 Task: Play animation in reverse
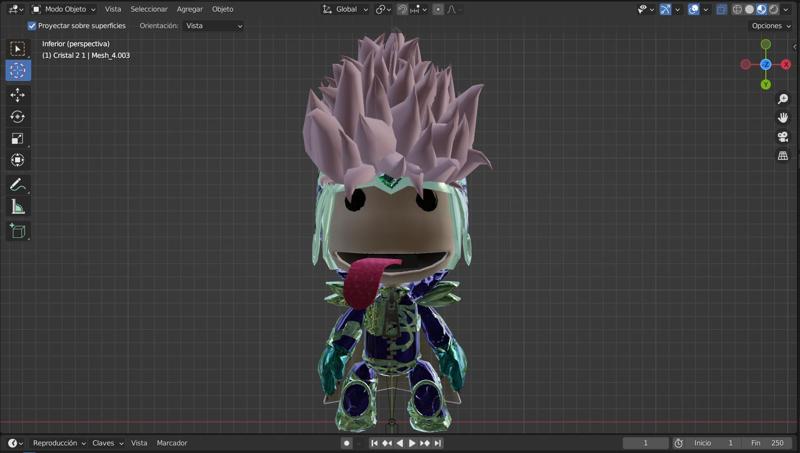point(399,443)
